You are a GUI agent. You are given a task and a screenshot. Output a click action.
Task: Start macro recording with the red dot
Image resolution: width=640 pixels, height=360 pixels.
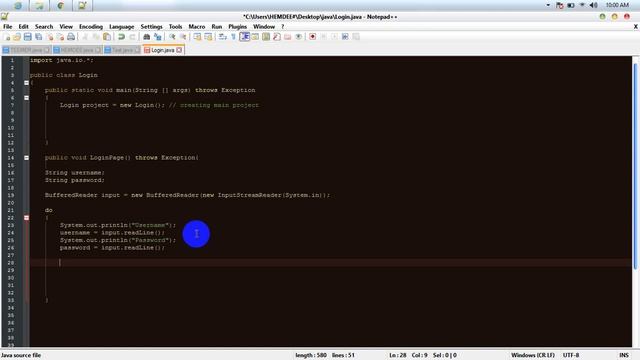click(x=312, y=37)
